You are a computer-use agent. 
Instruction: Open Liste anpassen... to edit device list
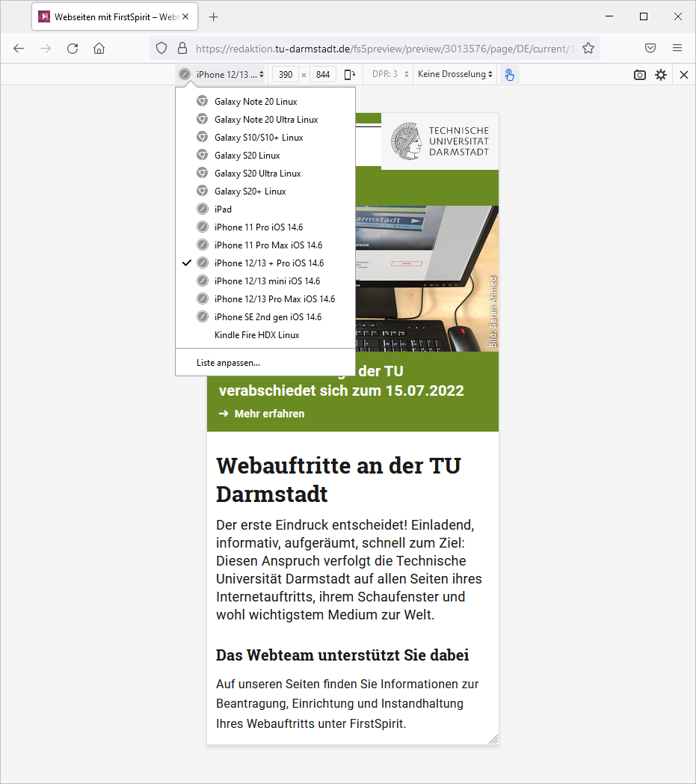265,363
